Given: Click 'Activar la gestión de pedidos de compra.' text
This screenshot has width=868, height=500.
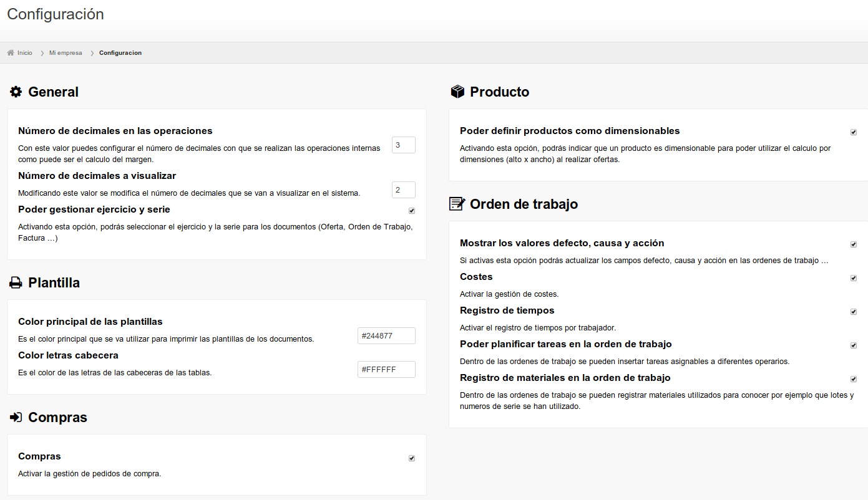Looking at the screenshot, I should (90, 474).
